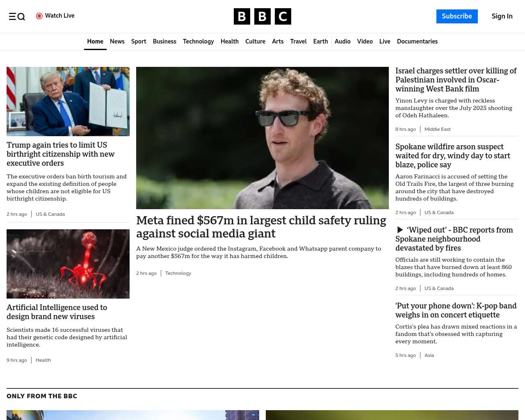Image resolution: width=525 pixels, height=420 pixels.
Task: Click the Subscribe button
Action: [457, 16]
